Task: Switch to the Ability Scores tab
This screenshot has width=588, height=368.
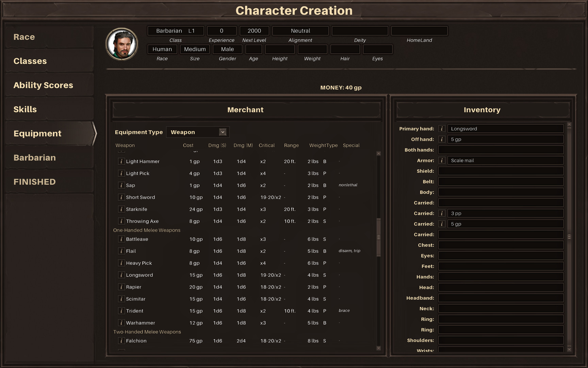Action: (43, 85)
